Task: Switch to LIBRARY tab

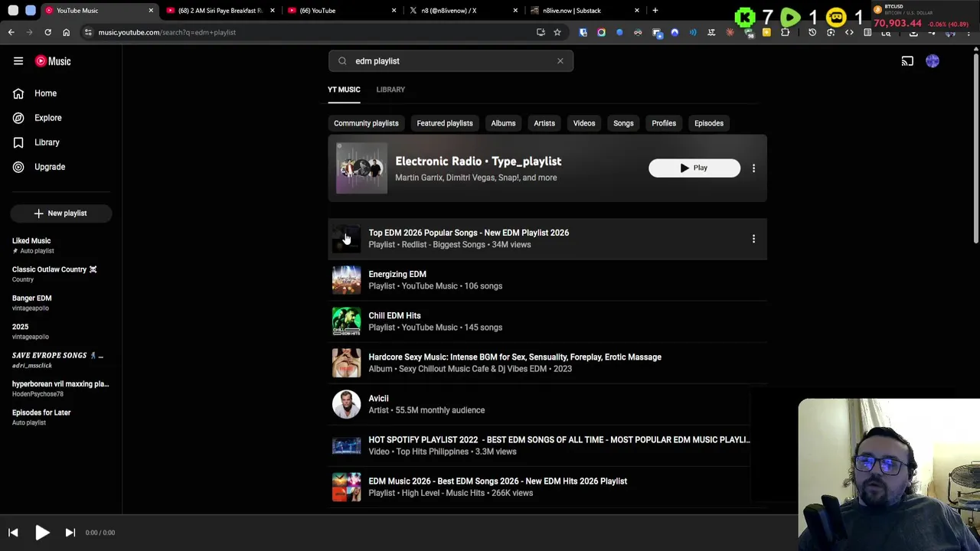Action: click(x=390, y=90)
